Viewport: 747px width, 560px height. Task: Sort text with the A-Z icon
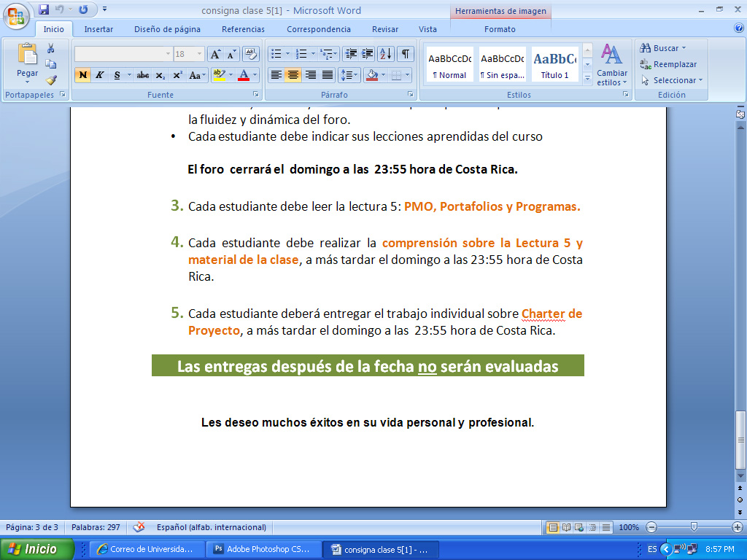(386, 54)
